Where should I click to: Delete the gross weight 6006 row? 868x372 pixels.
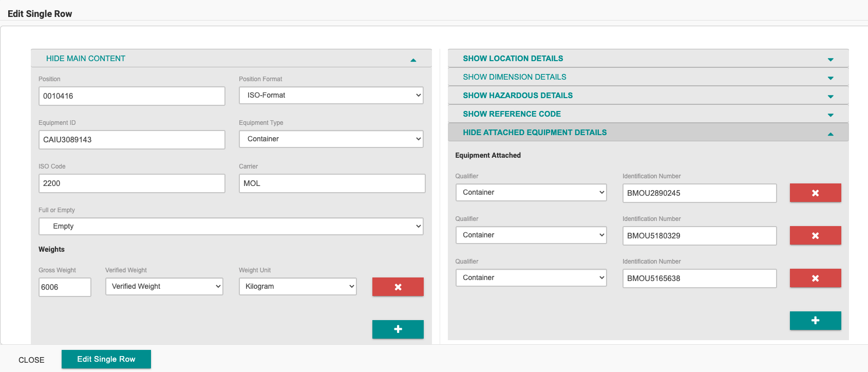coord(398,287)
